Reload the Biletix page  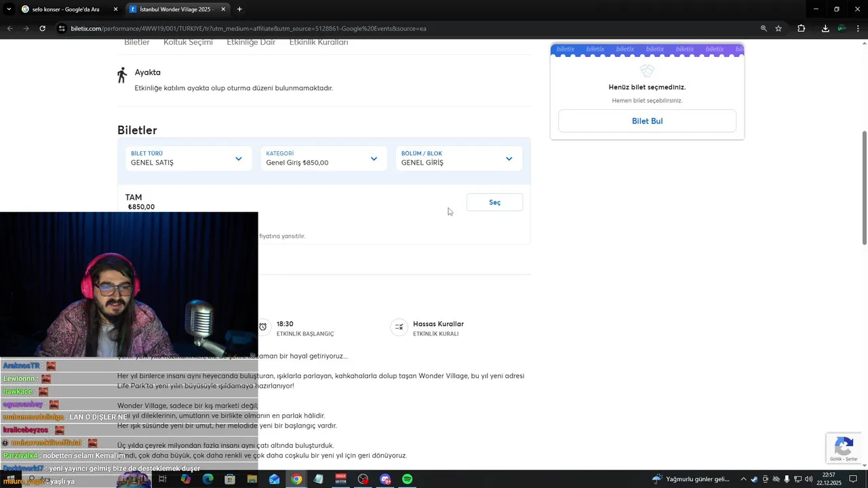(x=42, y=28)
